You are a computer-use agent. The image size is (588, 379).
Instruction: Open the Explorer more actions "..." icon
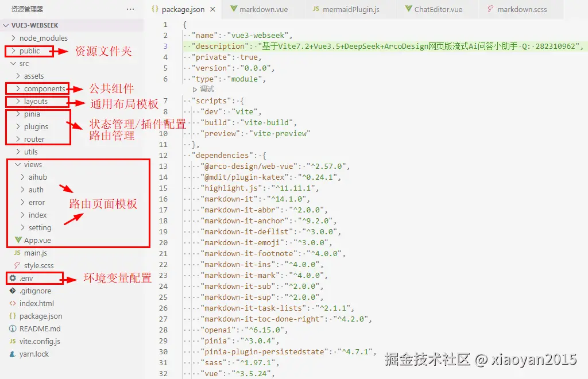point(130,9)
